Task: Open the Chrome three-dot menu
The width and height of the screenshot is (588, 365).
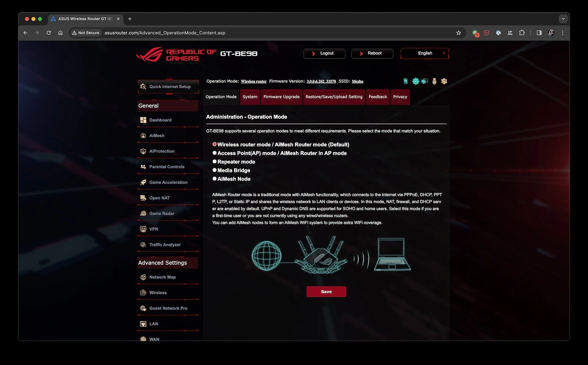Action: pos(563,33)
